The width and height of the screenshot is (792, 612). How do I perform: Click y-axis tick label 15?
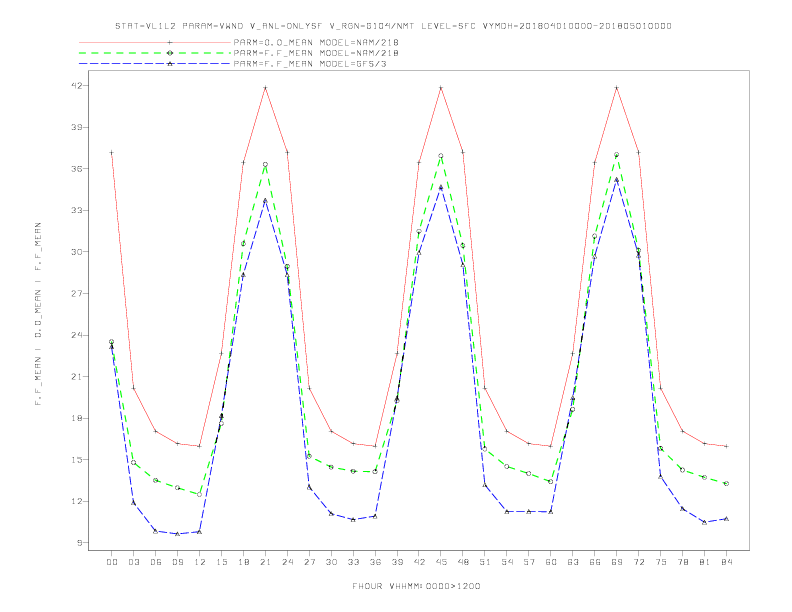pos(76,460)
